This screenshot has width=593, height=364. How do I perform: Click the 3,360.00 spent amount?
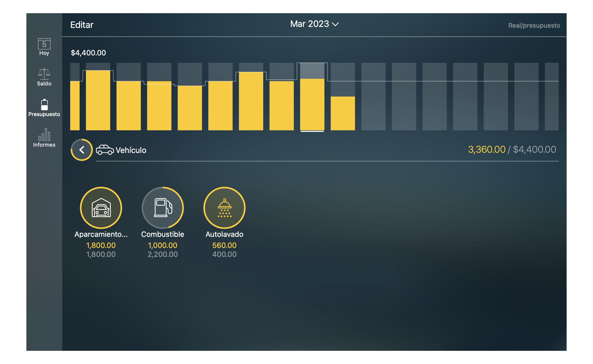click(487, 149)
